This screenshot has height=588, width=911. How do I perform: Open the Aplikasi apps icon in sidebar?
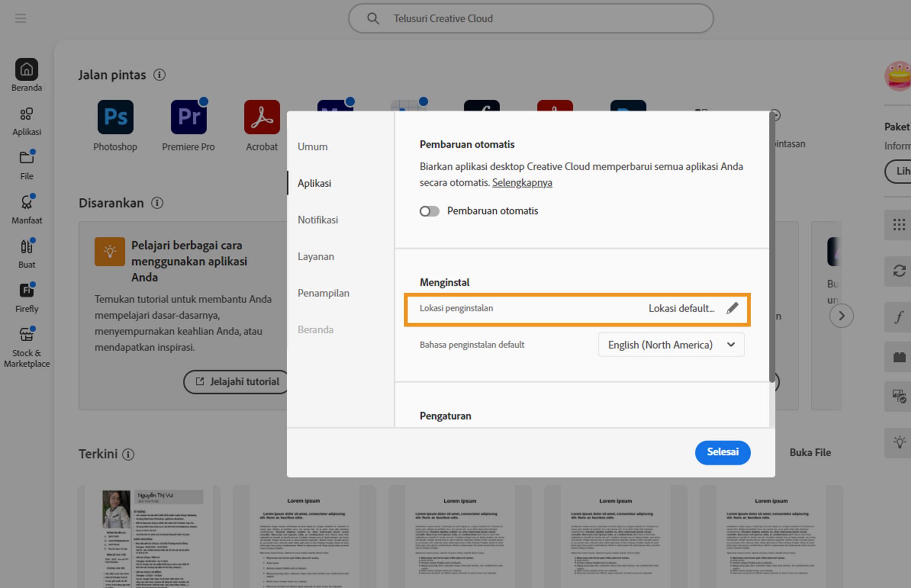[x=27, y=114]
